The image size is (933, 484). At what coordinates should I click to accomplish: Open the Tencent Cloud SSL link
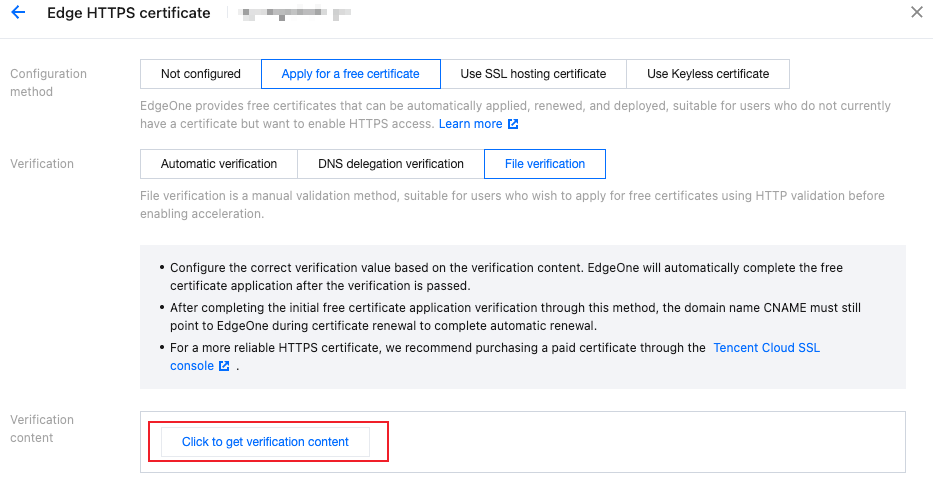pos(766,348)
